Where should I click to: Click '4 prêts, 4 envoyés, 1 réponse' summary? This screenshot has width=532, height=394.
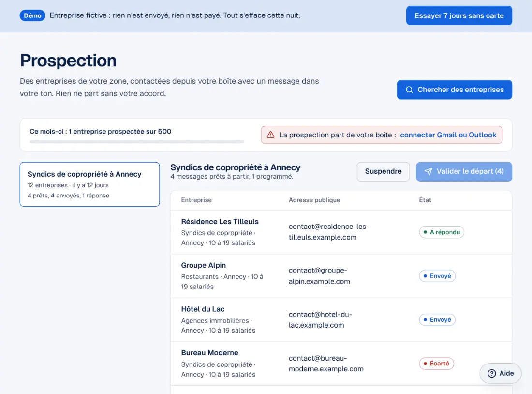[x=69, y=195]
